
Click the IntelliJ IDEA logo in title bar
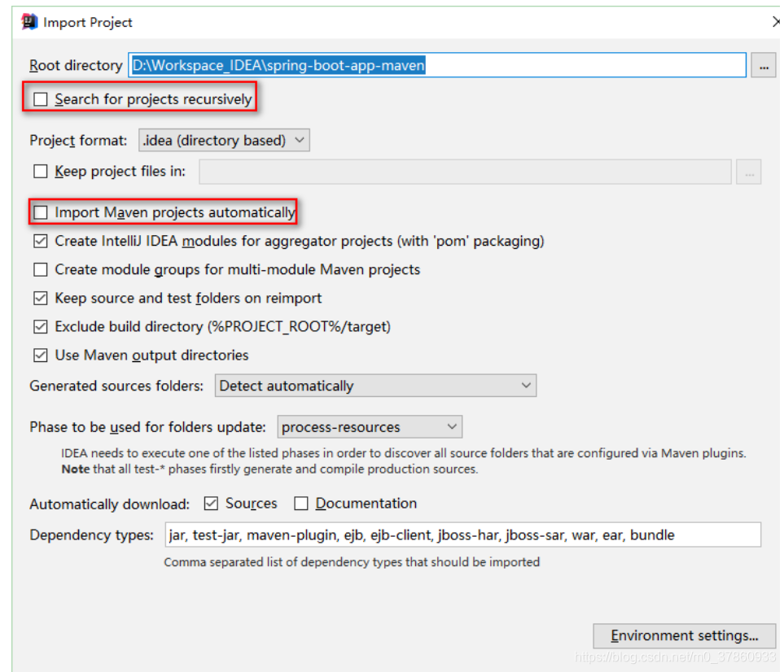(29, 22)
